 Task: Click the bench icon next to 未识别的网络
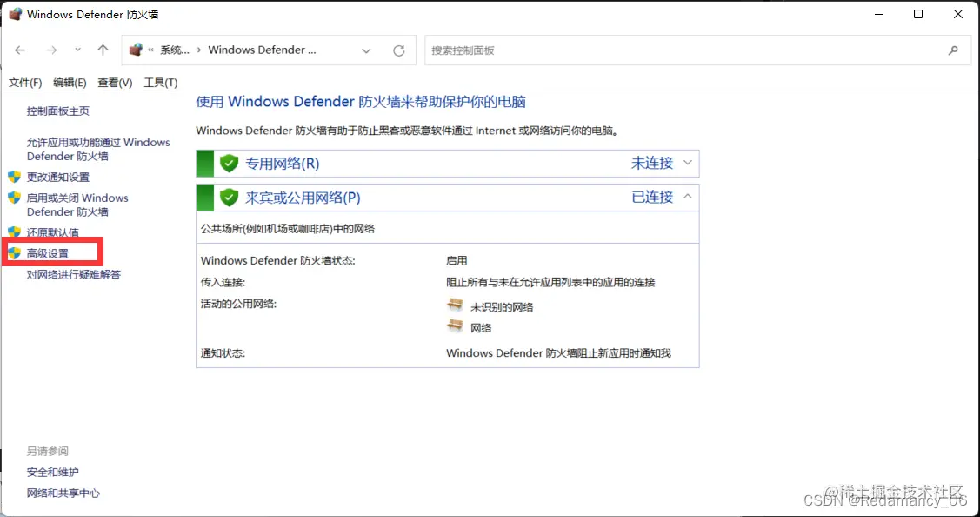tap(455, 305)
